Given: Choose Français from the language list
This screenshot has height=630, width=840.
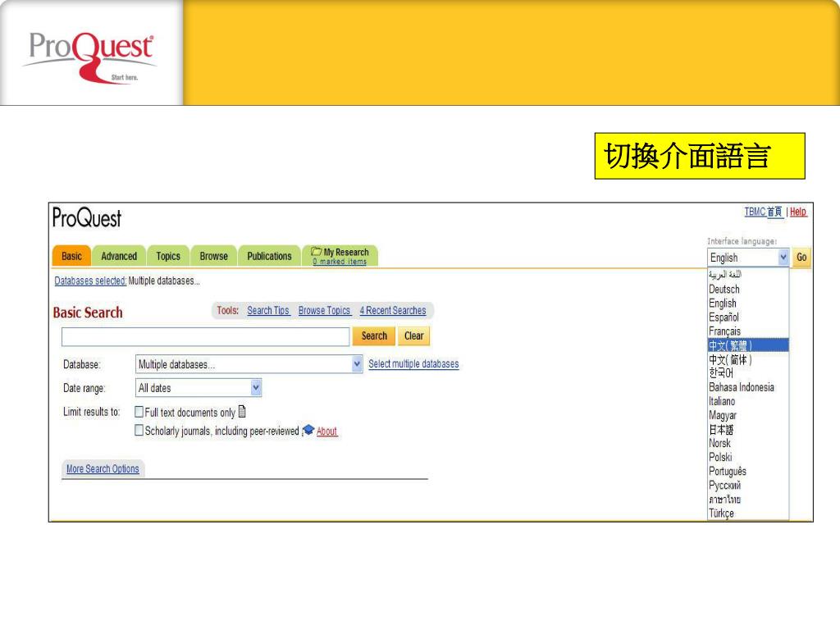Looking at the screenshot, I should point(748,331).
